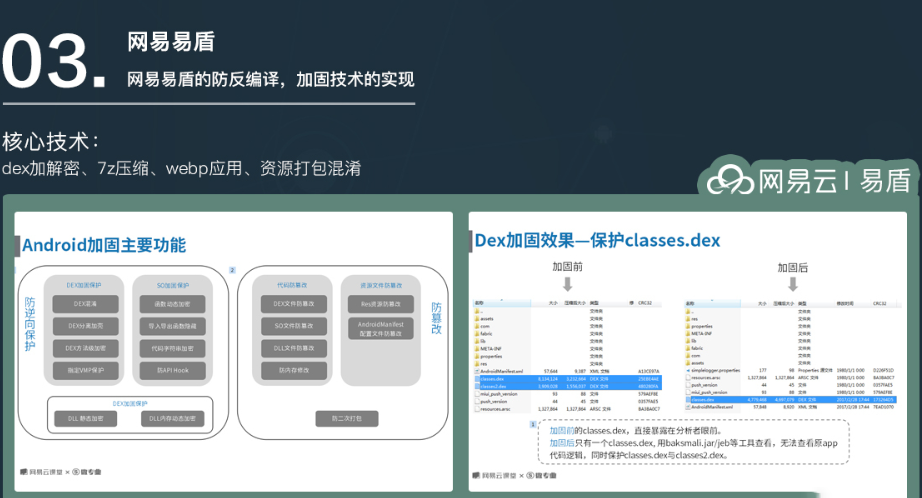Click the Res资源防篡改 box

(x=381, y=304)
